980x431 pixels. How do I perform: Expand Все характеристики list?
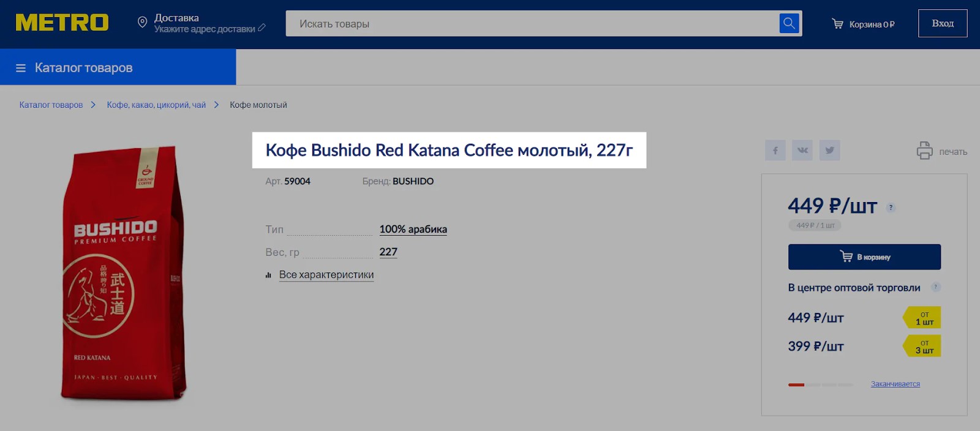click(326, 275)
